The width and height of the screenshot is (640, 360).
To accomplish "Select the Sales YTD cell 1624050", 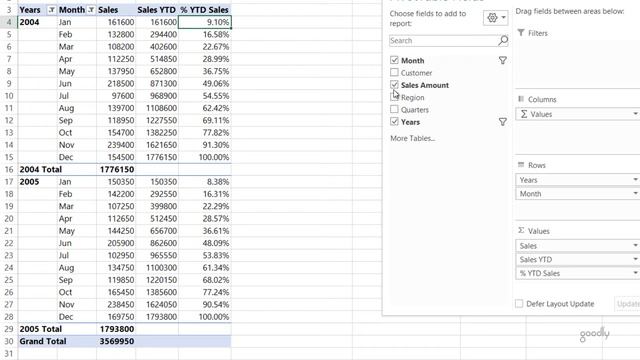I will point(157,304).
